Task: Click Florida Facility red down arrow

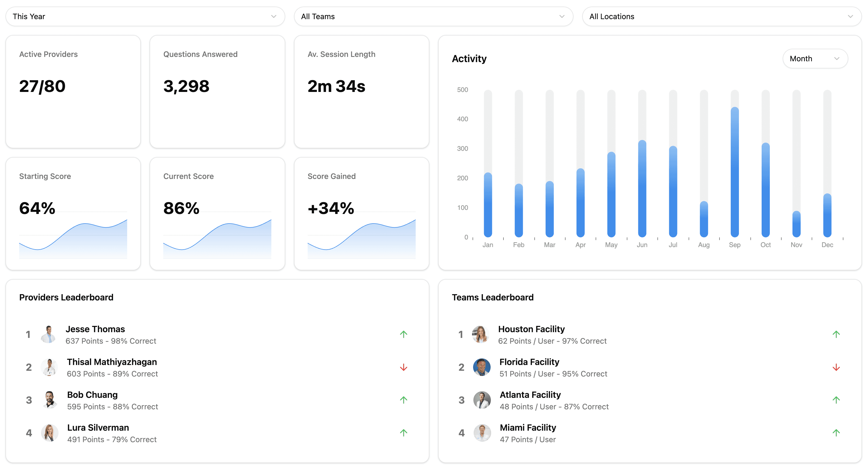Action: tap(836, 367)
